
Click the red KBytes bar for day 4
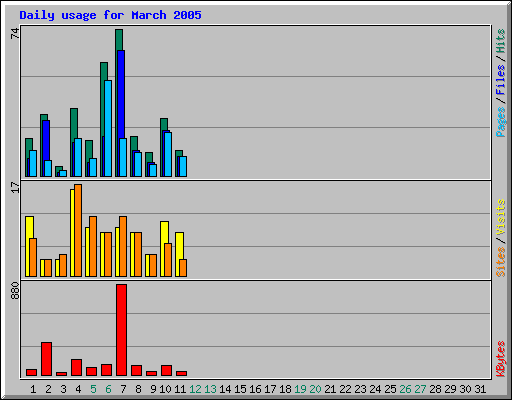tap(77, 367)
